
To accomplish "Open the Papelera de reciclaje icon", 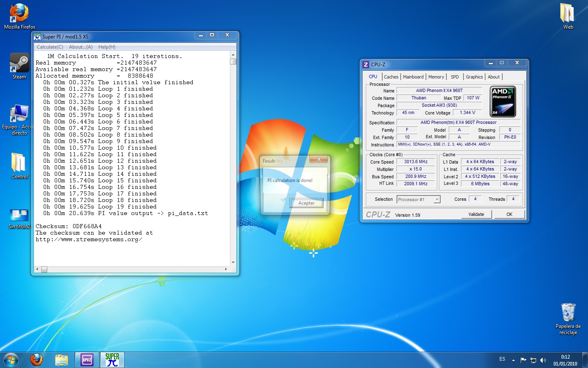I will click(568, 319).
